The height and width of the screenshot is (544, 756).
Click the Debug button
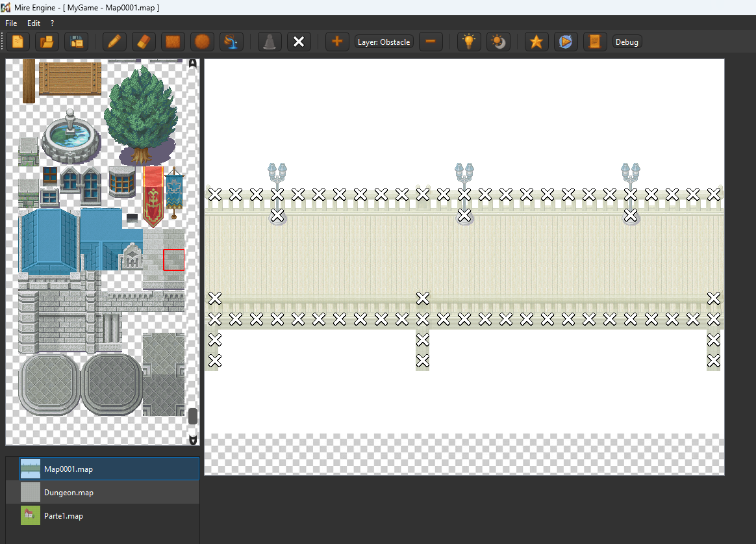click(x=627, y=42)
